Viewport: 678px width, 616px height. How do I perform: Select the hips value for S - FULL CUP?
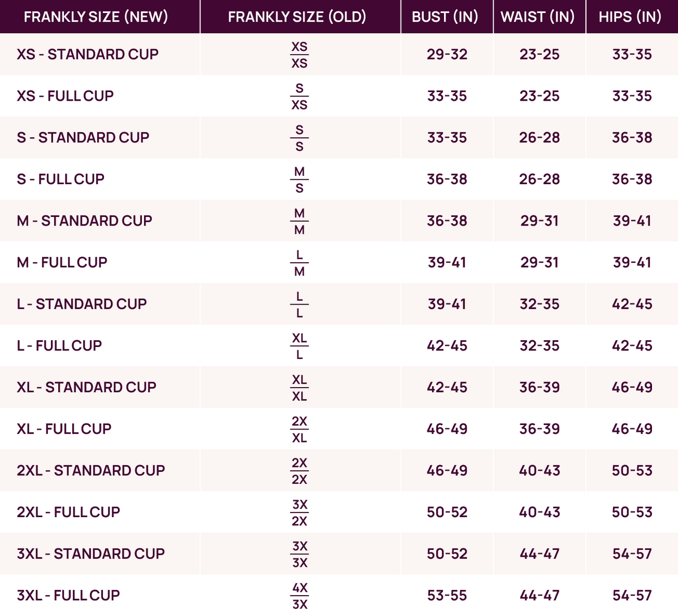pyautogui.click(x=632, y=179)
